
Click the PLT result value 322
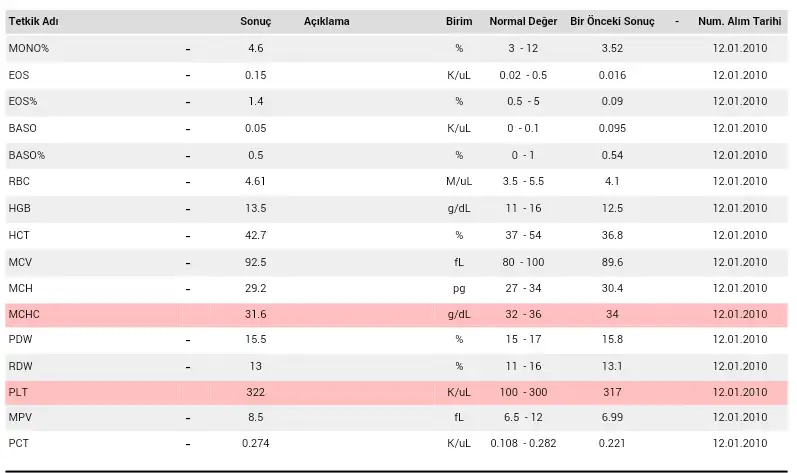tap(255, 390)
